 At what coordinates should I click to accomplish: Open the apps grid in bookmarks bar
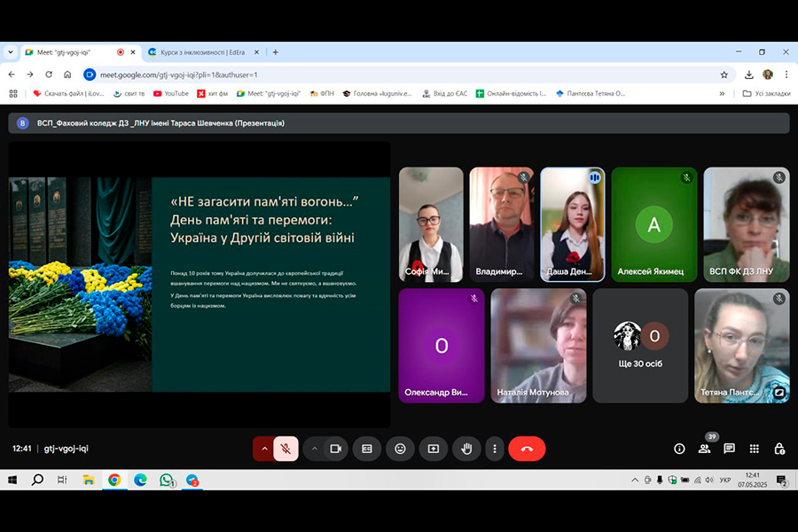pyautogui.click(x=13, y=94)
